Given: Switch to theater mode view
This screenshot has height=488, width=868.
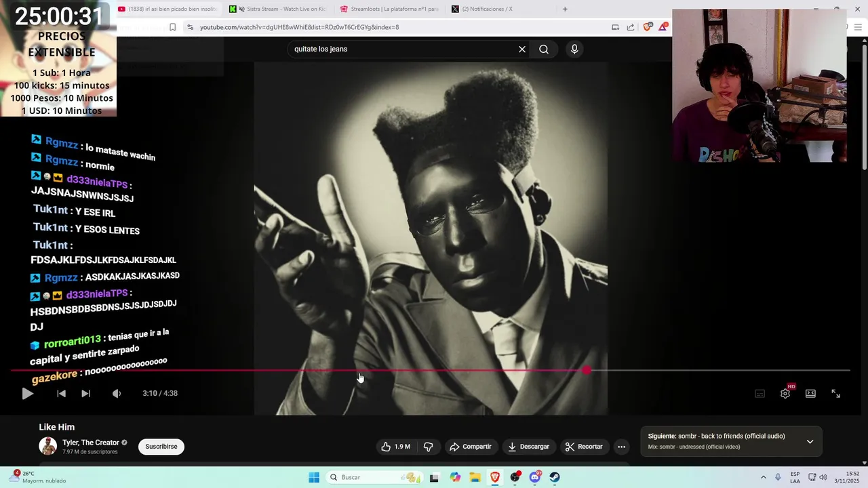Looking at the screenshot, I should point(810,393).
